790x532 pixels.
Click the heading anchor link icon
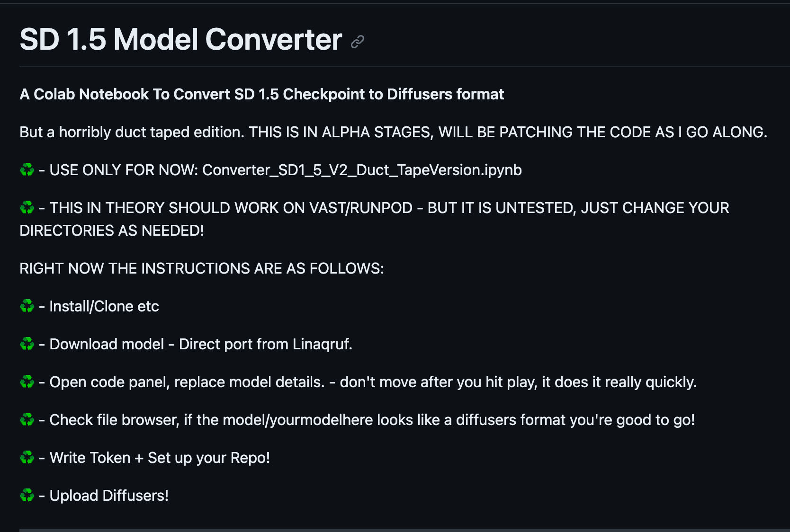tap(357, 42)
